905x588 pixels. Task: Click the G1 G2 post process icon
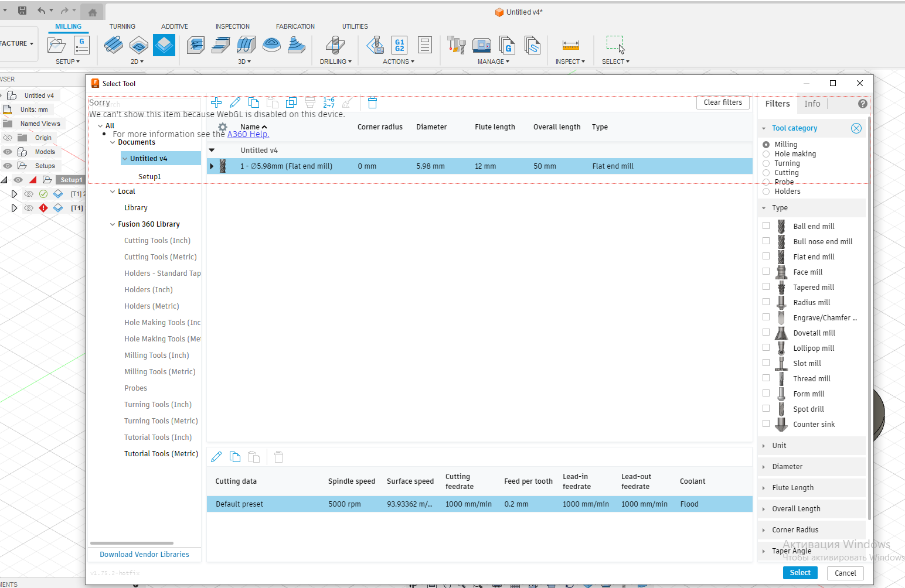399,45
